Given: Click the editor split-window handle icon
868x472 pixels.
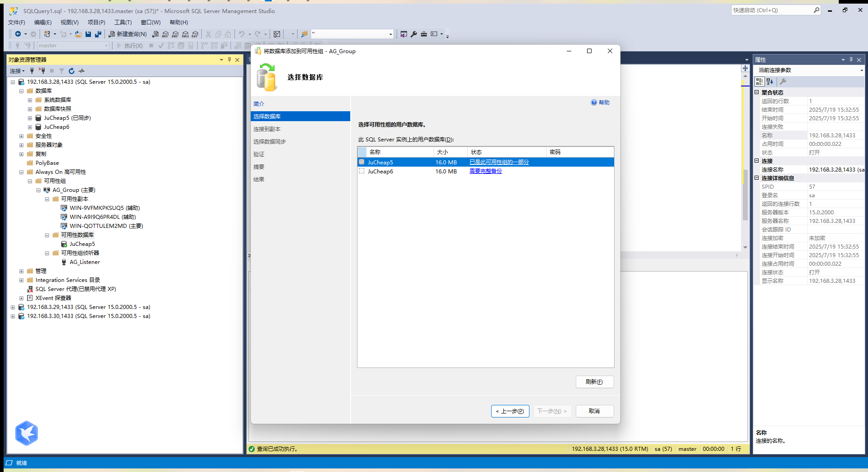Looking at the screenshot, I should [x=746, y=68].
